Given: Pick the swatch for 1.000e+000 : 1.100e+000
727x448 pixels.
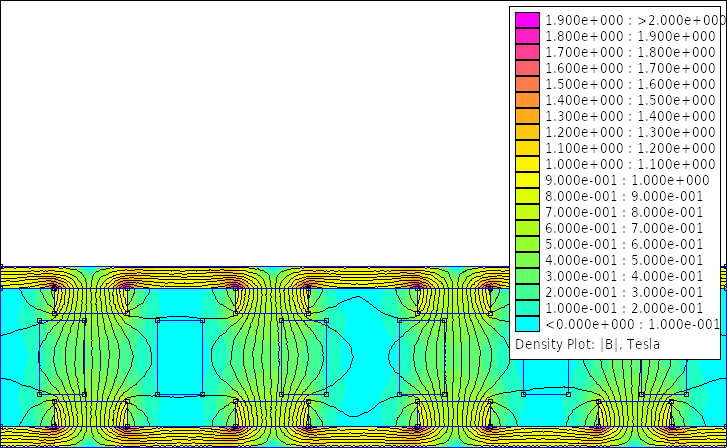Looking at the screenshot, I should point(527,164).
